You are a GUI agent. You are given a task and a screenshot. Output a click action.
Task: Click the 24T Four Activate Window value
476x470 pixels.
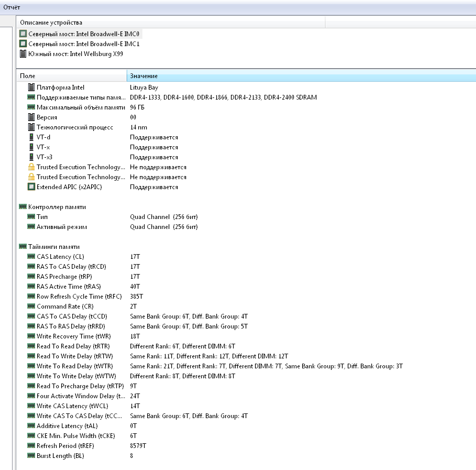[x=135, y=396]
